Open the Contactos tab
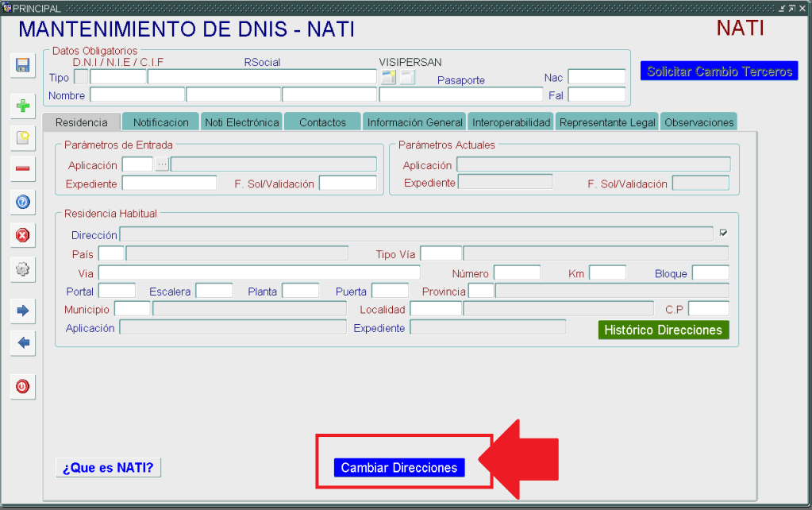 [322, 122]
